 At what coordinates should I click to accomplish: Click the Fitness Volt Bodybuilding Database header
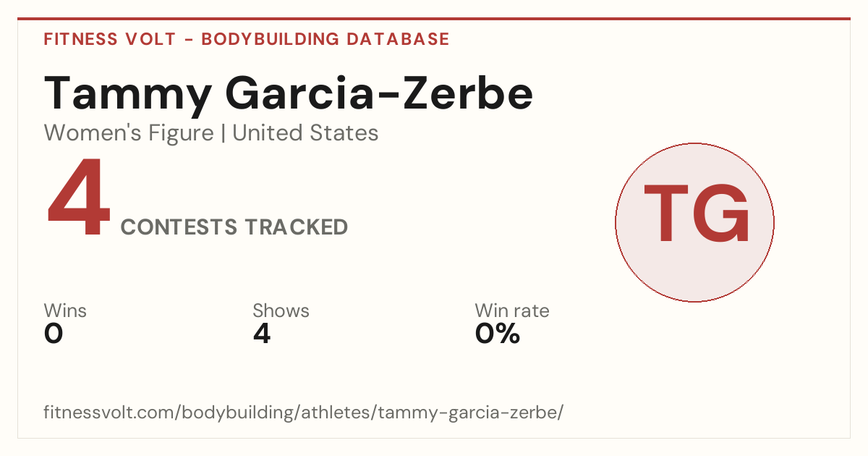click(x=247, y=39)
